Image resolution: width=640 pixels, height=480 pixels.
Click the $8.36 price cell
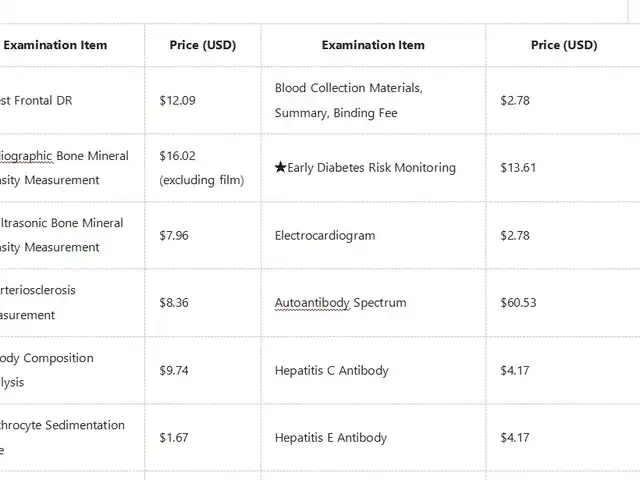tap(174, 303)
